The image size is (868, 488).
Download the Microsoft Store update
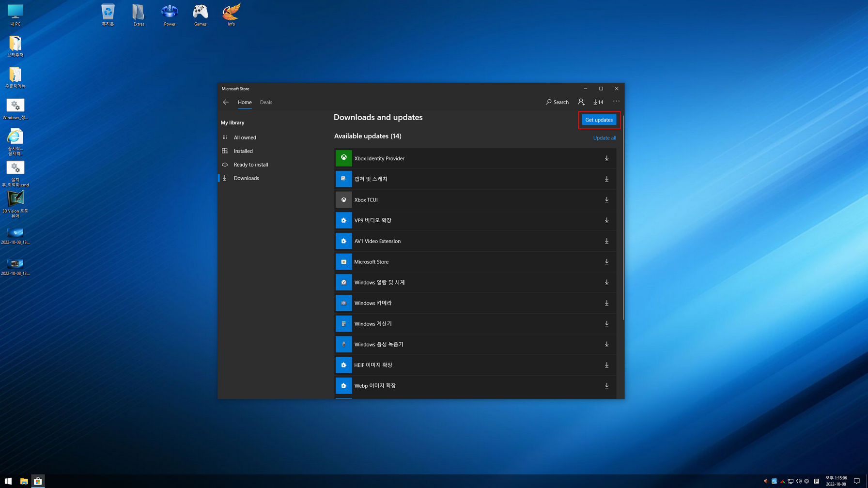point(606,261)
